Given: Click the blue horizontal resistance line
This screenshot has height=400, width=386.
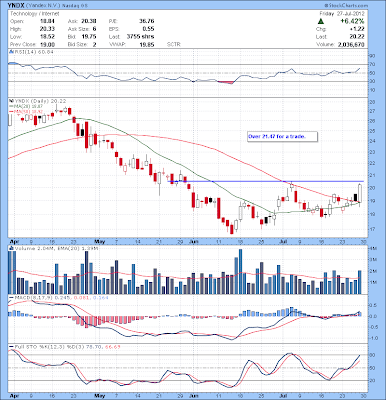Looking at the screenshot, I should point(266,181).
